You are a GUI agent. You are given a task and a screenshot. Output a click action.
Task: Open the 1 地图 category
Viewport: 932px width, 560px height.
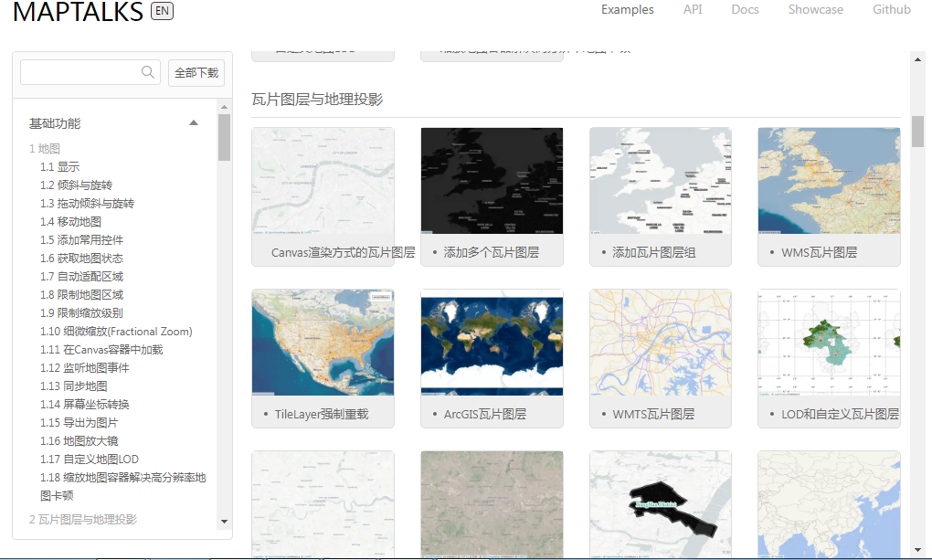[45, 149]
